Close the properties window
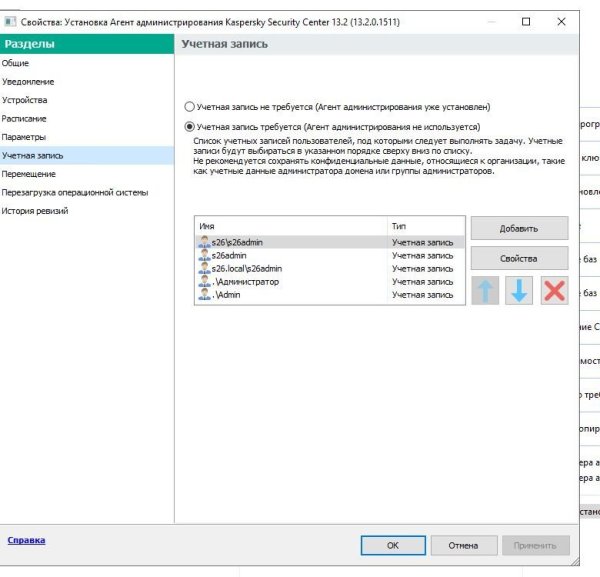The image size is (600, 577). 561,22
